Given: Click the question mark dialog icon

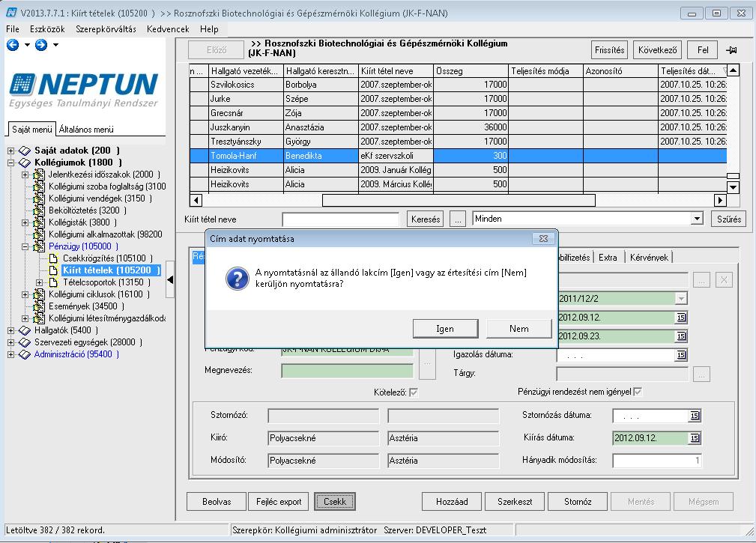Looking at the screenshot, I should point(238,279).
